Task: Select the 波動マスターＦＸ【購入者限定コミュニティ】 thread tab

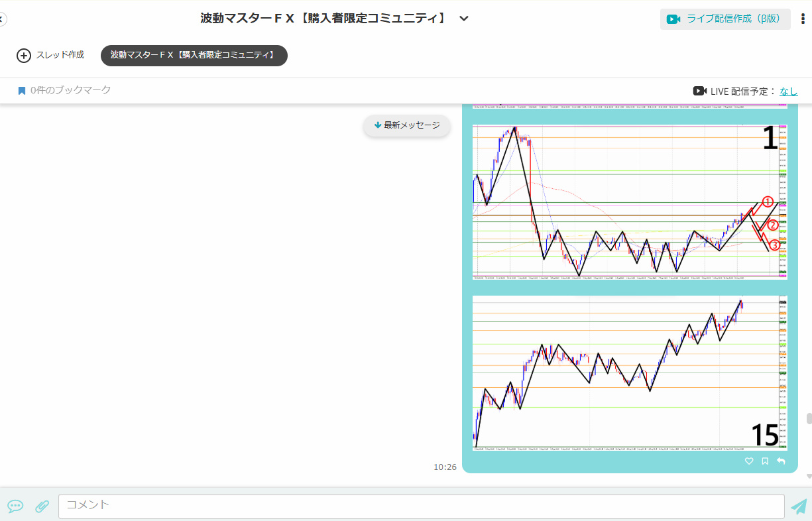Action: (x=194, y=56)
